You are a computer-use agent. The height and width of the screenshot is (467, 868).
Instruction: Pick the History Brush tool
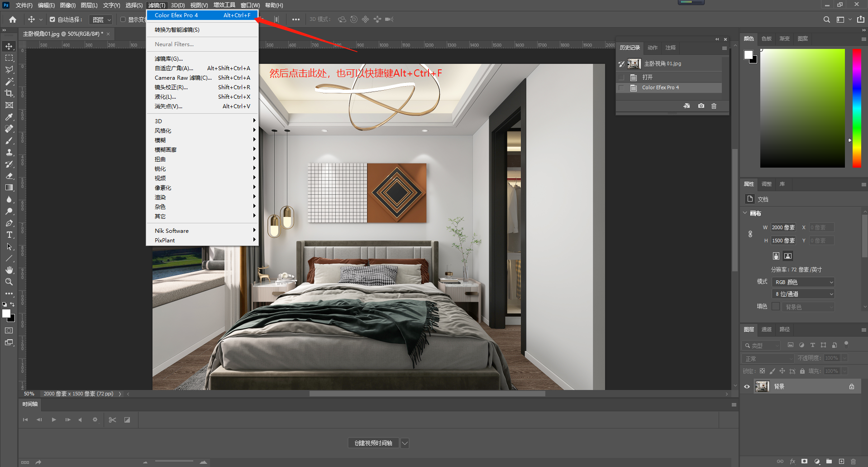point(9,164)
